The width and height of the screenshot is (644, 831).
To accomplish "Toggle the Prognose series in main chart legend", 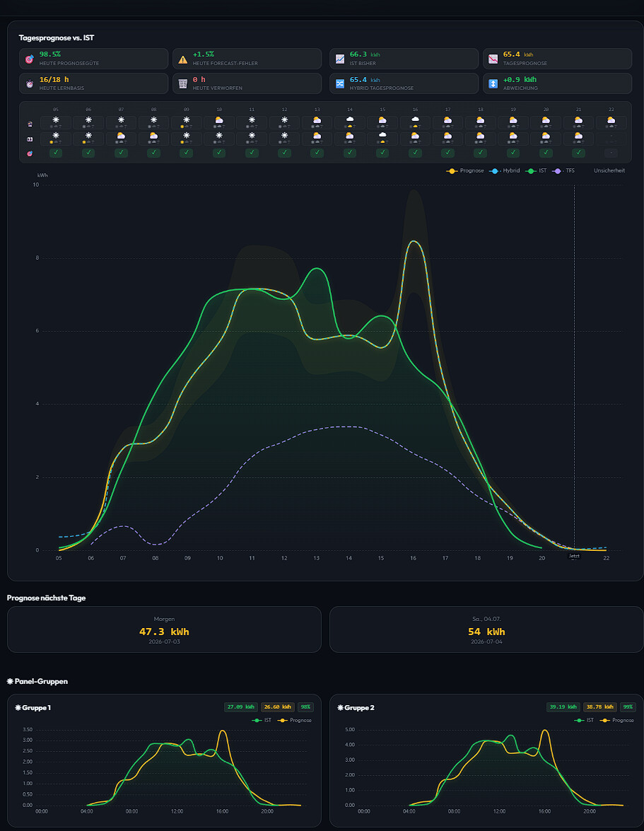I will (466, 170).
